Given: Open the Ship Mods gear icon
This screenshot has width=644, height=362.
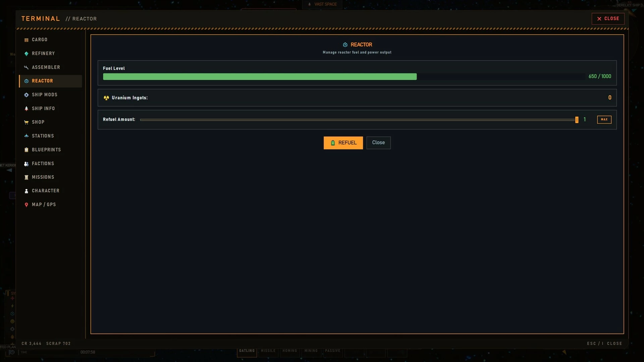Looking at the screenshot, I should point(26,95).
